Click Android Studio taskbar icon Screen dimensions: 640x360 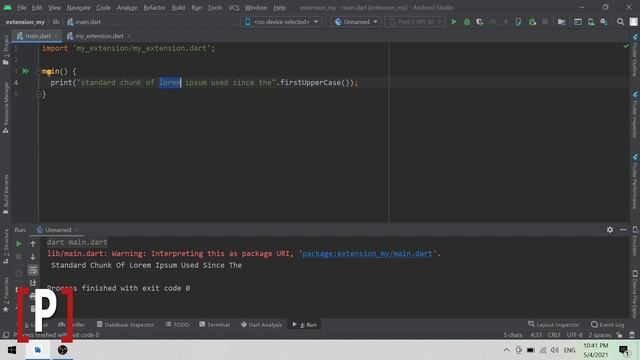tap(38, 350)
